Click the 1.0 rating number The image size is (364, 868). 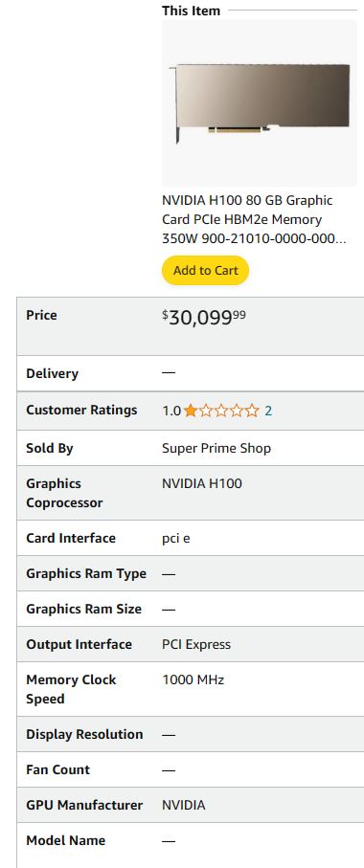click(171, 411)
